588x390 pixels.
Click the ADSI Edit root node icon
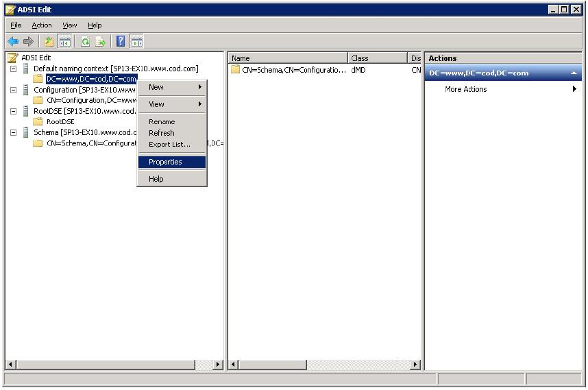[13, 58]
